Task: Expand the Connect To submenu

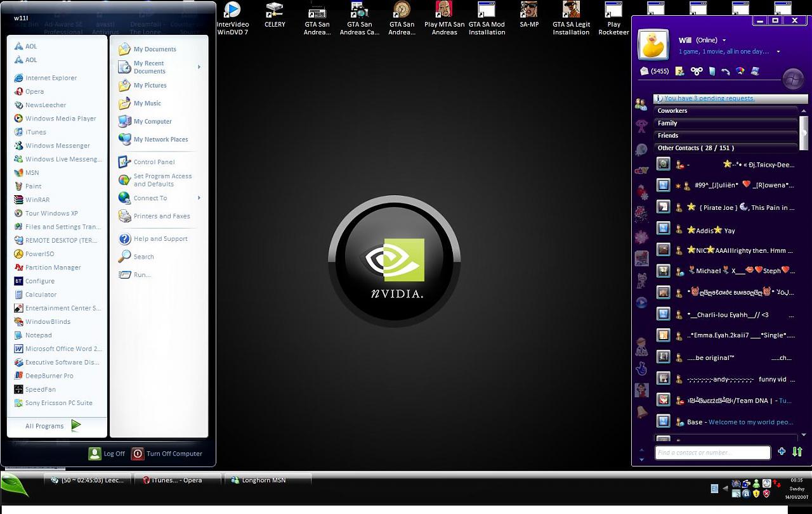Action: [199, 198]
